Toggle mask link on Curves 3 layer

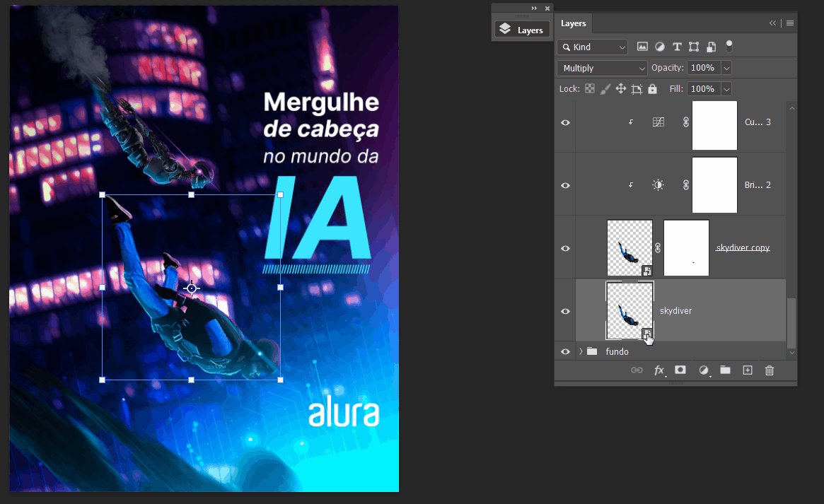(x=686, y=122)
